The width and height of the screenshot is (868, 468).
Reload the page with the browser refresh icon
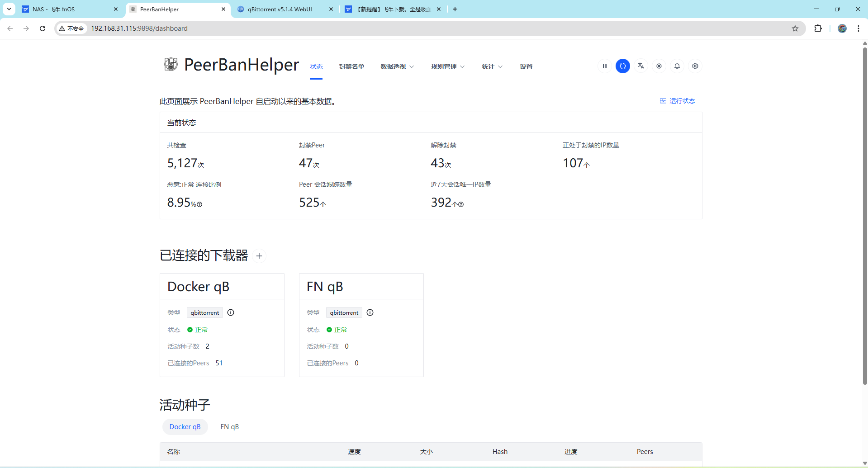click(43, 28)
